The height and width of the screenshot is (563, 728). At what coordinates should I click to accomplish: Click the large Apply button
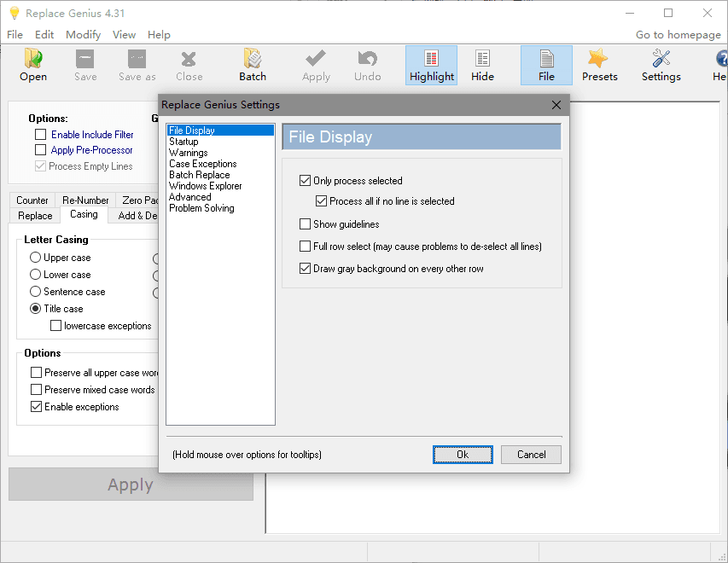click(131, 485)
